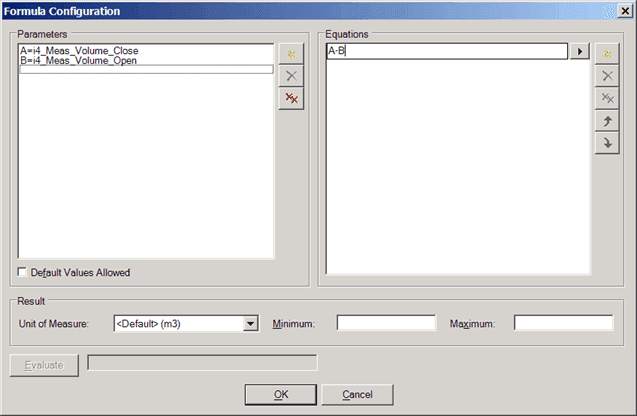Open function list arrow beside A-B equation
This screenshot has width=637, height=416.
click(580, 51)
